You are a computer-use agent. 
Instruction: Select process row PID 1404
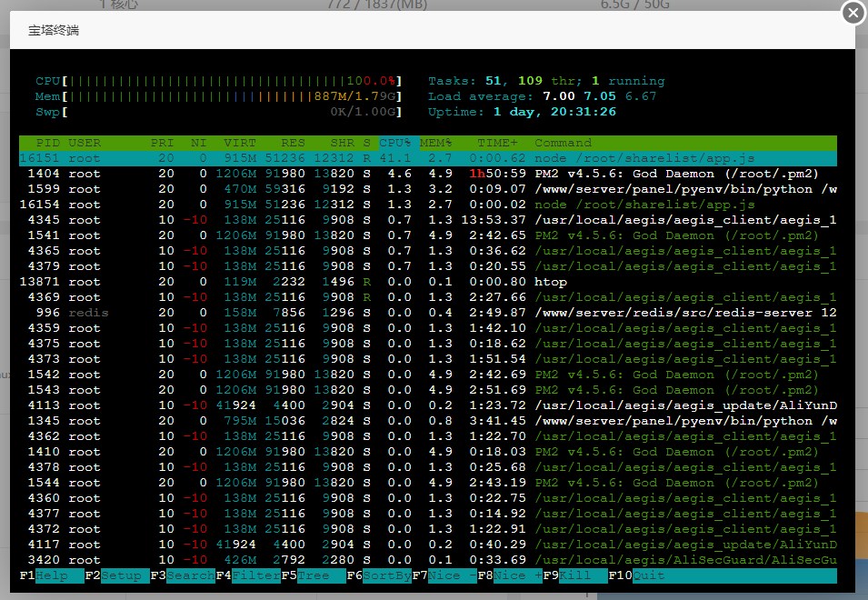[x=428, y=174]
